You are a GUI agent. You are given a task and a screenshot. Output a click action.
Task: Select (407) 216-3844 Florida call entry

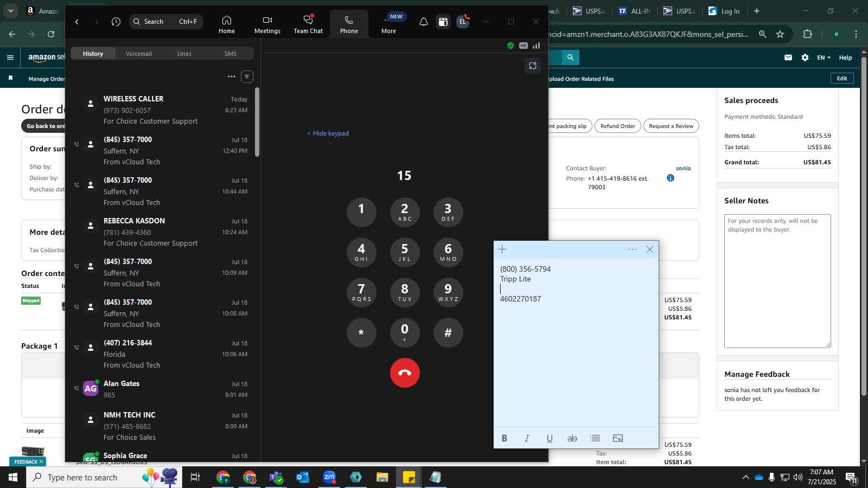click(x=163, y=354)
